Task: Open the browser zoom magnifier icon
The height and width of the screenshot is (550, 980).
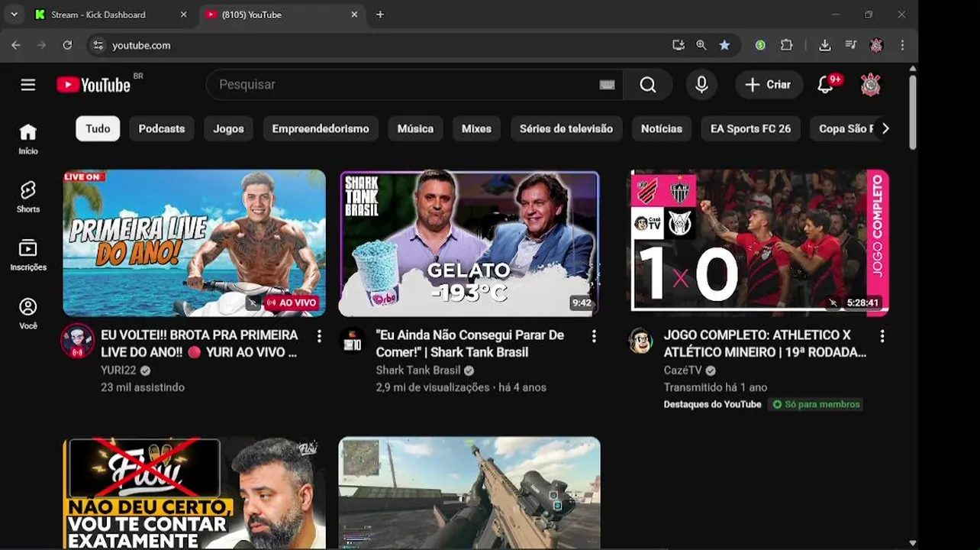Action: (701, 45)
